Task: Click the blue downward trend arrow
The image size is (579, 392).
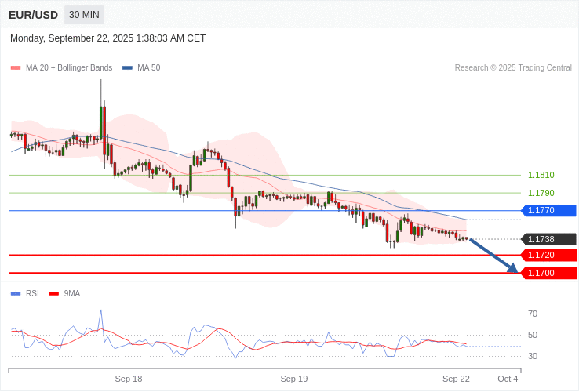Action: pos(493,256)
